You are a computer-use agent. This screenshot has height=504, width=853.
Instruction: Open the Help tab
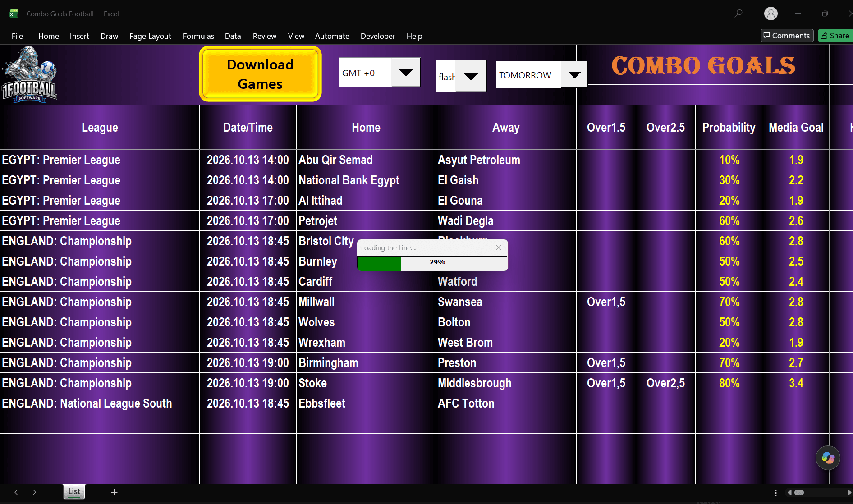[414, 36]
